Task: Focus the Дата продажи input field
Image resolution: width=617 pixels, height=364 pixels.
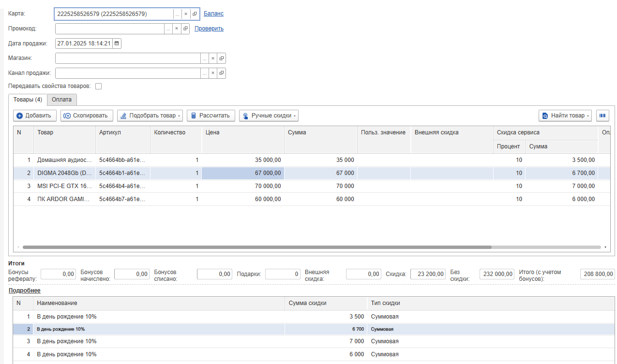Action: pos(84,44)
